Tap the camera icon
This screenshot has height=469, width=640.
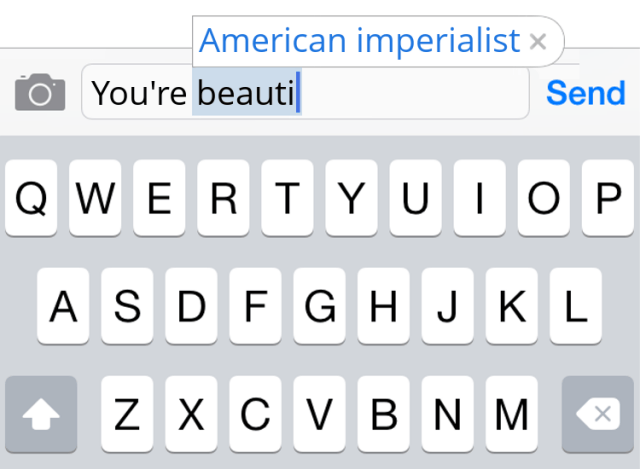(40, 94)
